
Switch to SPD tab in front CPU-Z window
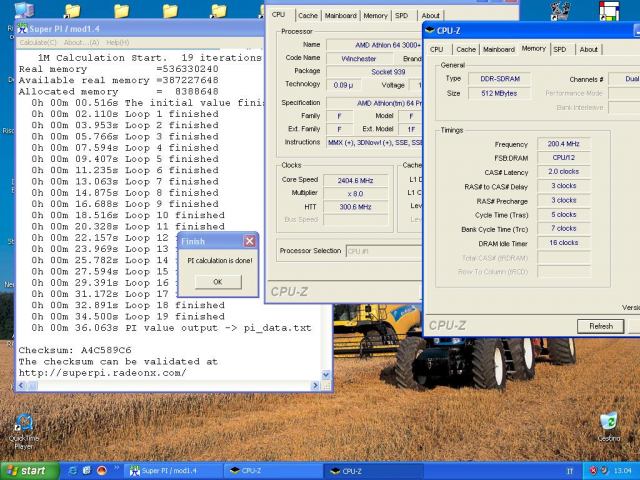[x=560, y=49]
